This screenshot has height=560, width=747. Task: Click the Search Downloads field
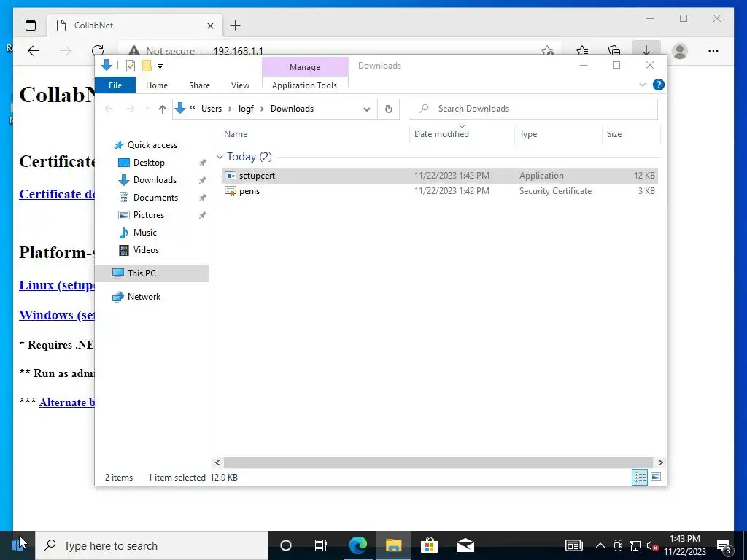tap(533, 109)
